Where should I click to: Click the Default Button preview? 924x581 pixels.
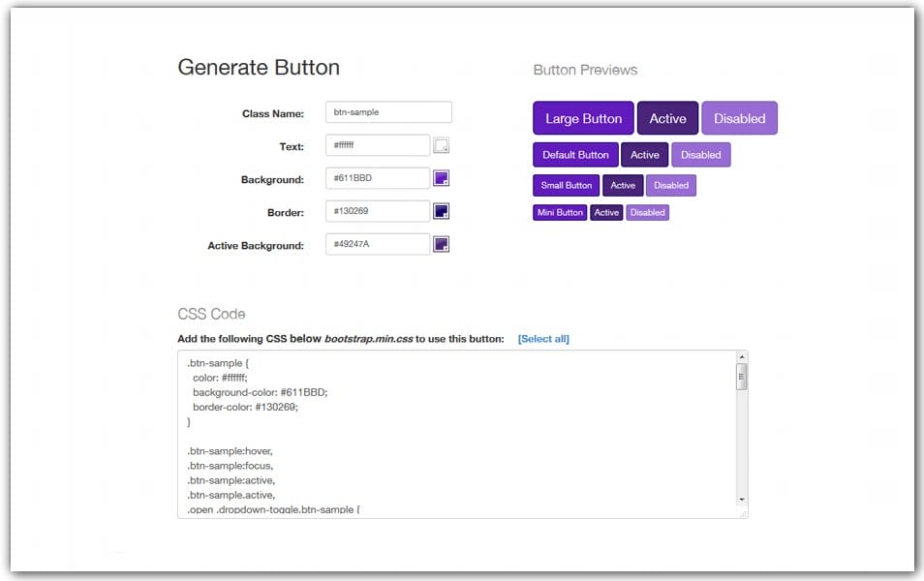[x=574, y=154]
